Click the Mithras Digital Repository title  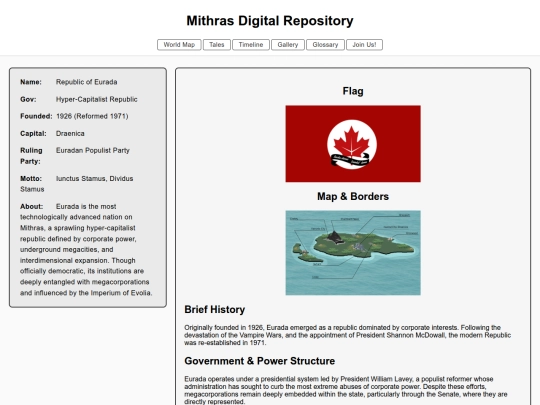click(x=270, y=21)
